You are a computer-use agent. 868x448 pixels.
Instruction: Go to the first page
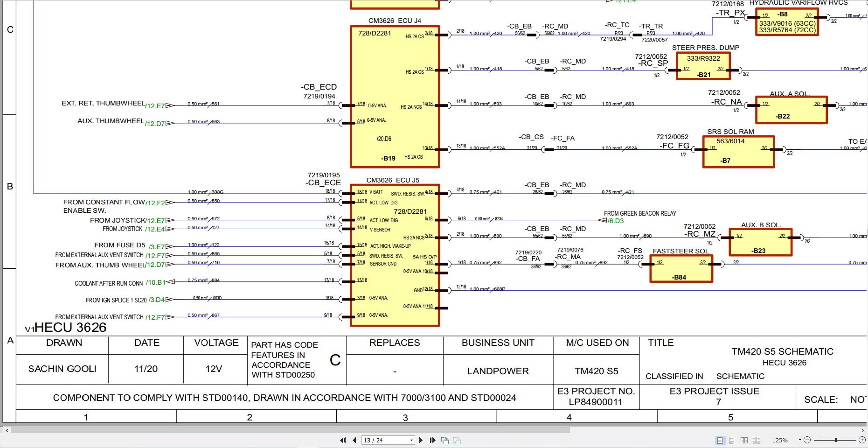(343, 440)
